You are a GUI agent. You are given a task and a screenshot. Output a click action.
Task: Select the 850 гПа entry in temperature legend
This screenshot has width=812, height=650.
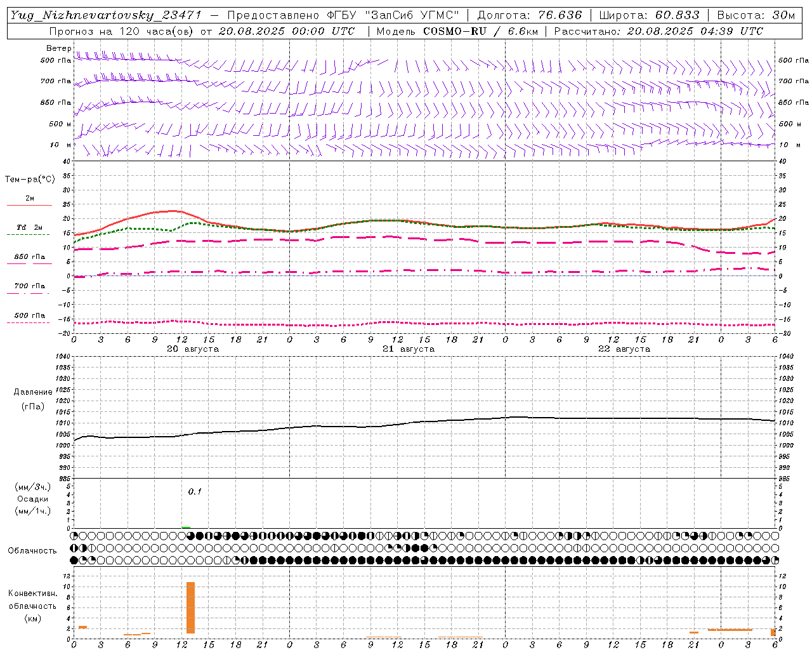pos(30,257)
